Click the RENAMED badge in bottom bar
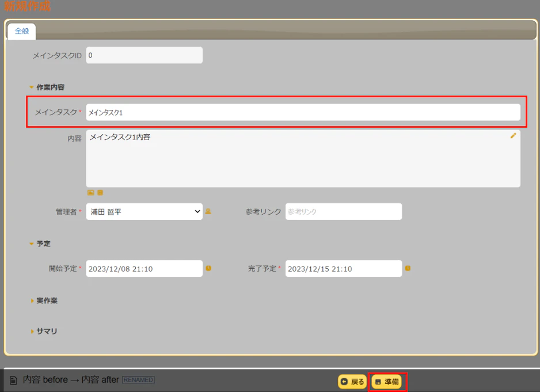Viewport: 540px width, 392px height. [x=138, y=380]
